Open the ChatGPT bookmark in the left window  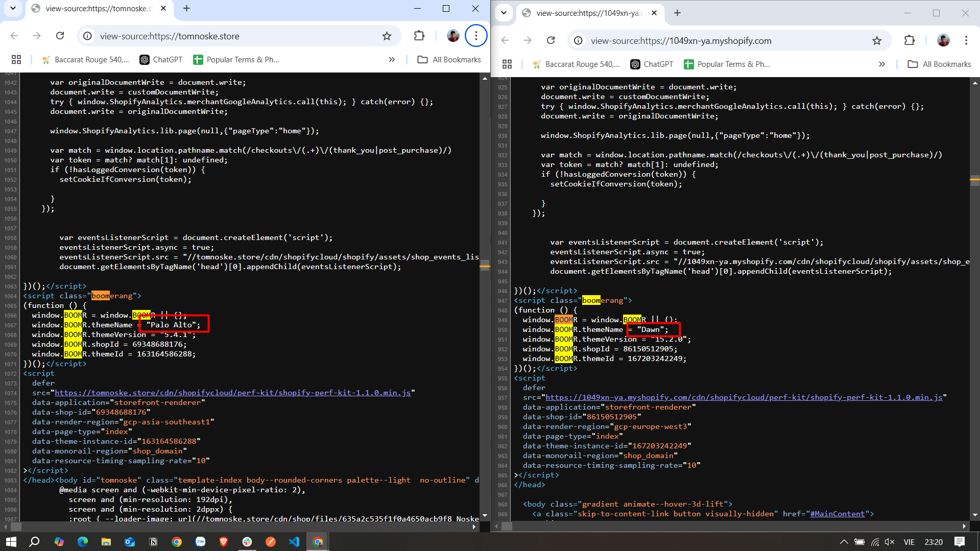pyautogui.click(x=161, y=60)
